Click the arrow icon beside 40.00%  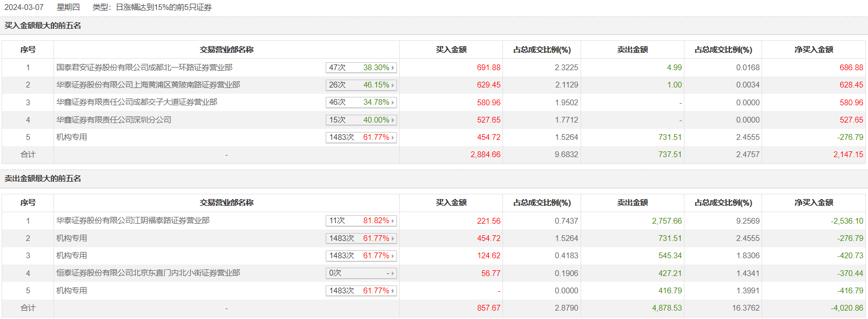click(x=393, y=120)
